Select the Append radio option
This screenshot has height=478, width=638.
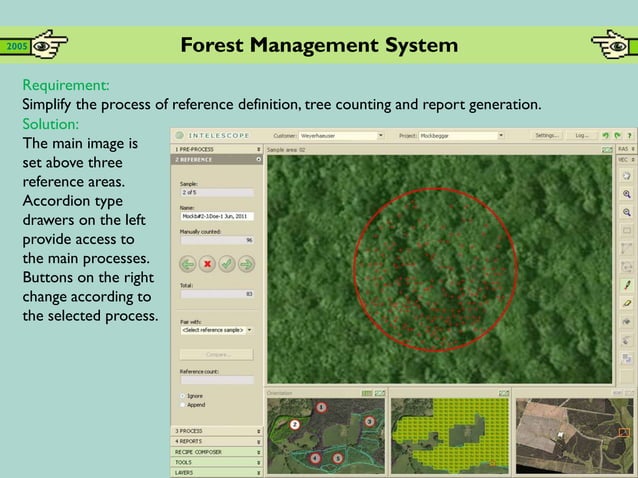[183, 405]
